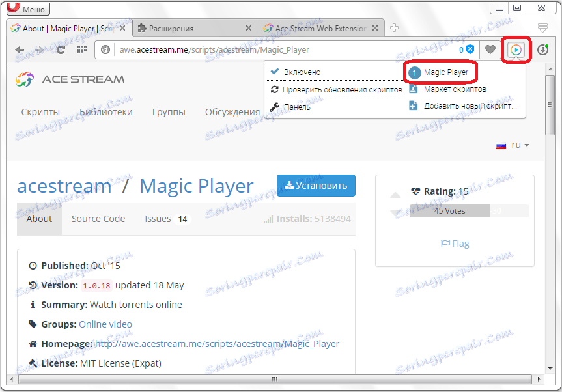
Task: Click Проверить обновления скриптов
Action: pos(343,90)
